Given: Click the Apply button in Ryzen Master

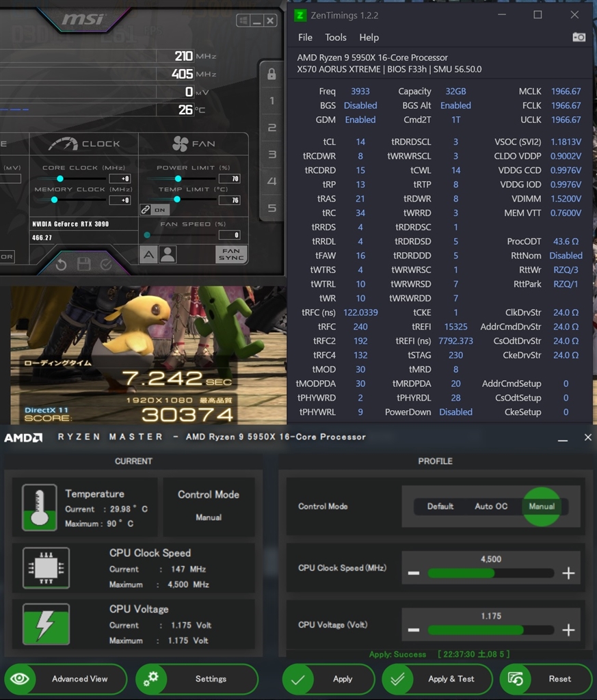Looking at the screenshot, I should click(x=329, y=679).
